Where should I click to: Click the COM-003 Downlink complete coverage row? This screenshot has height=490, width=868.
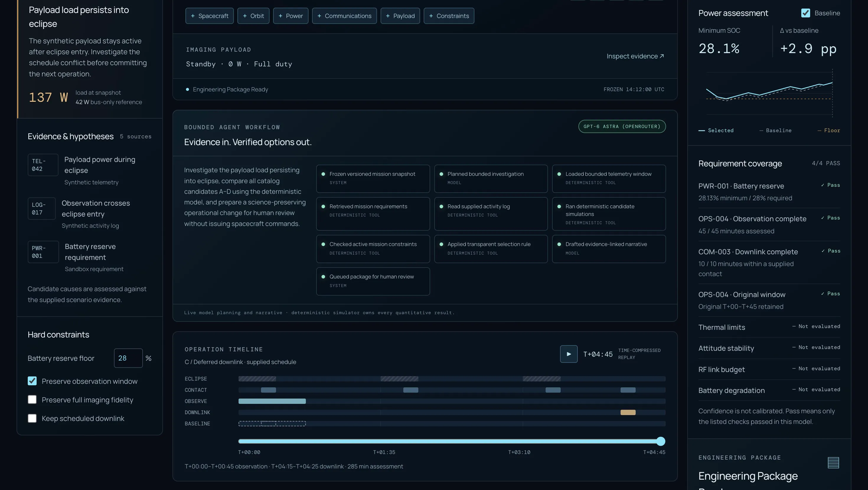coord(769,262)
